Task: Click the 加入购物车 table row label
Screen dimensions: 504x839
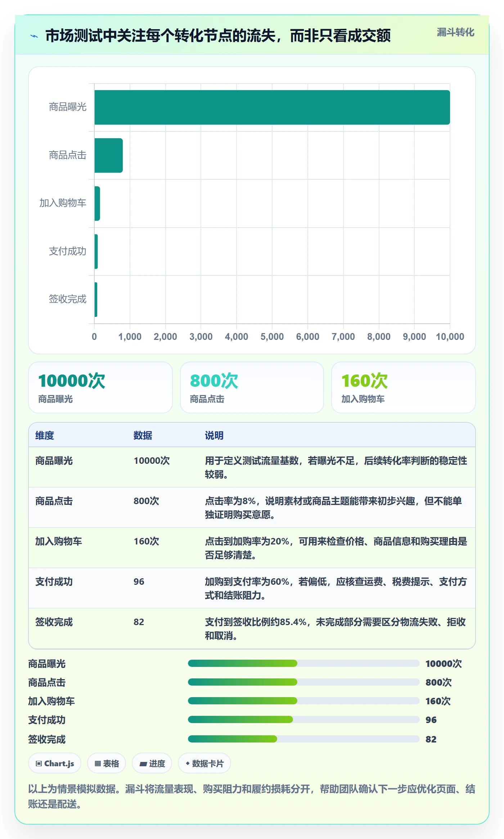Action: (x=59, y=541)
